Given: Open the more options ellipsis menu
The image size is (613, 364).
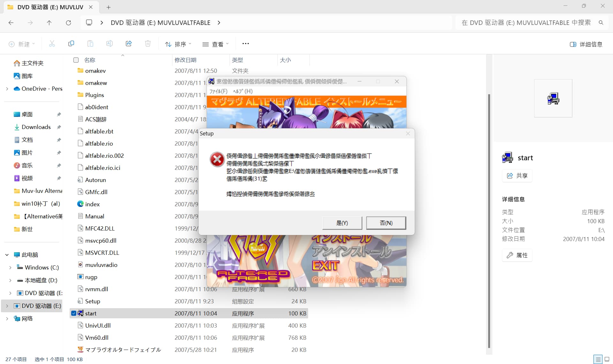Looking at the screenshot, I should pos(246,44).
